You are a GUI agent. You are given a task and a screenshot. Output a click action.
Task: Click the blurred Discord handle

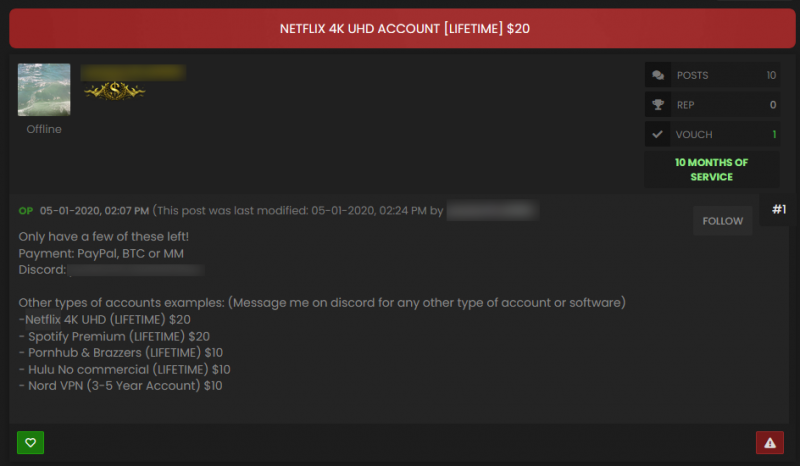(x=136, y=270)
